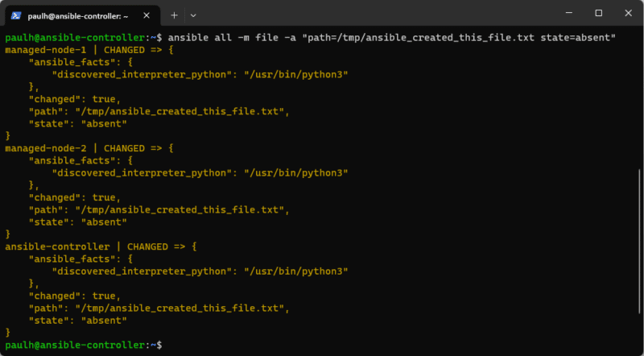The width and height of the screenshot is (644, 356).
Task: Click the PowerShell icon in the tab
Action: coord(16,14)
